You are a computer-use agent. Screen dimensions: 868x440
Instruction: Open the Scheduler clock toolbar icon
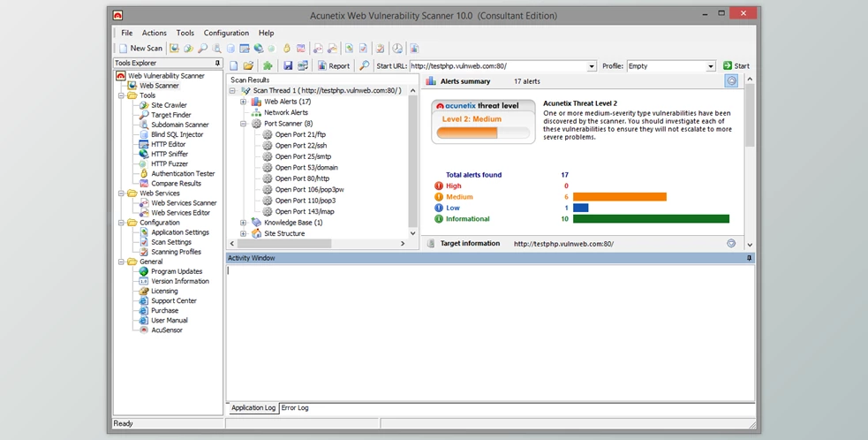click(397, 49)
